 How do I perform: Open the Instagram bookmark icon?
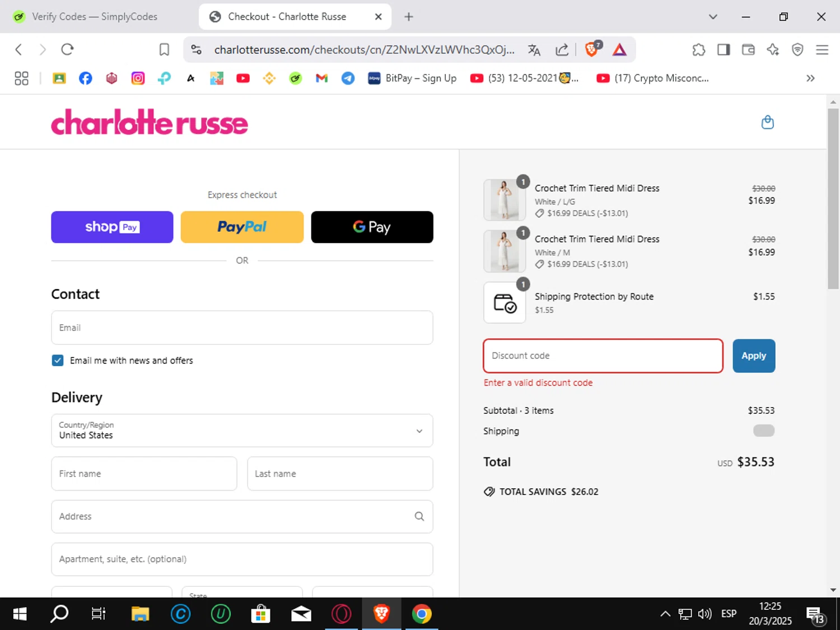coord(138,78)
